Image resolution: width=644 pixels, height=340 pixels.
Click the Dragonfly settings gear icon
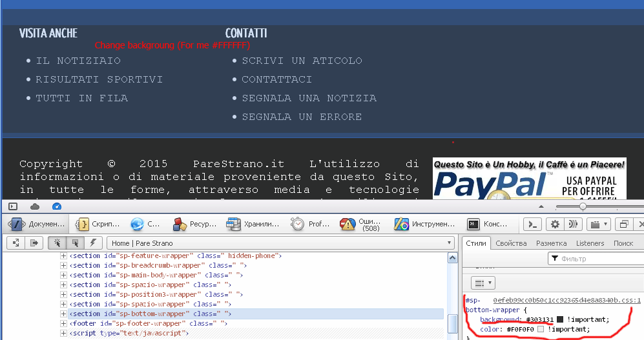click(554, 225)
